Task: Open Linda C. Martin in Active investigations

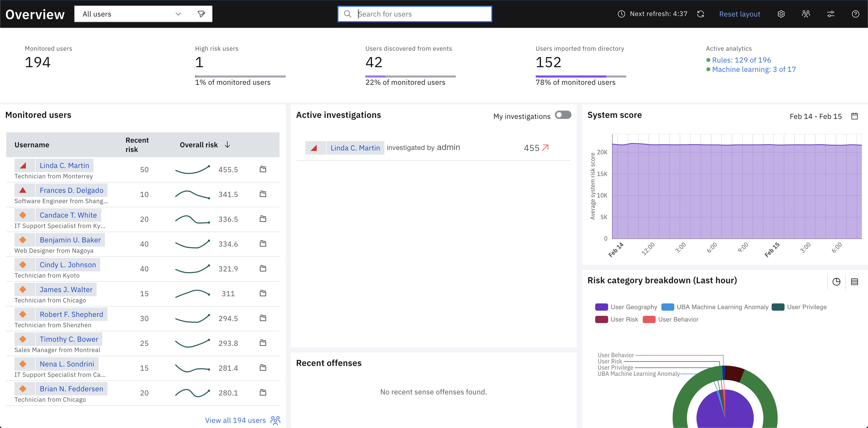Action: (x=355, y=148)
